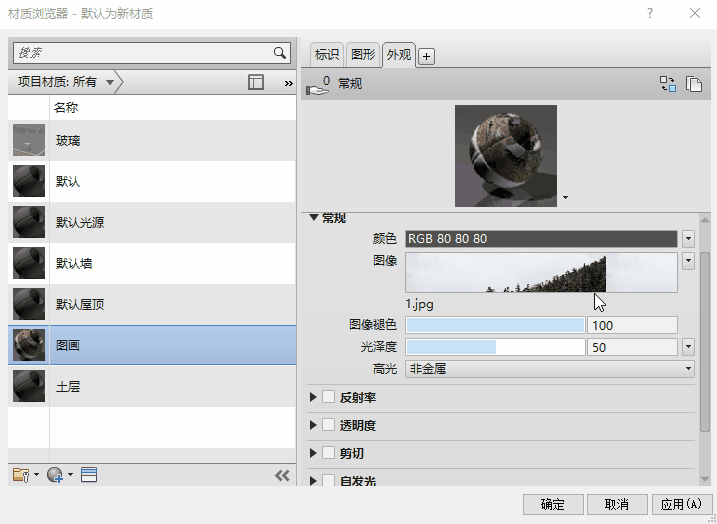
Task: Click the help question mark
Action: click(650, 13)
